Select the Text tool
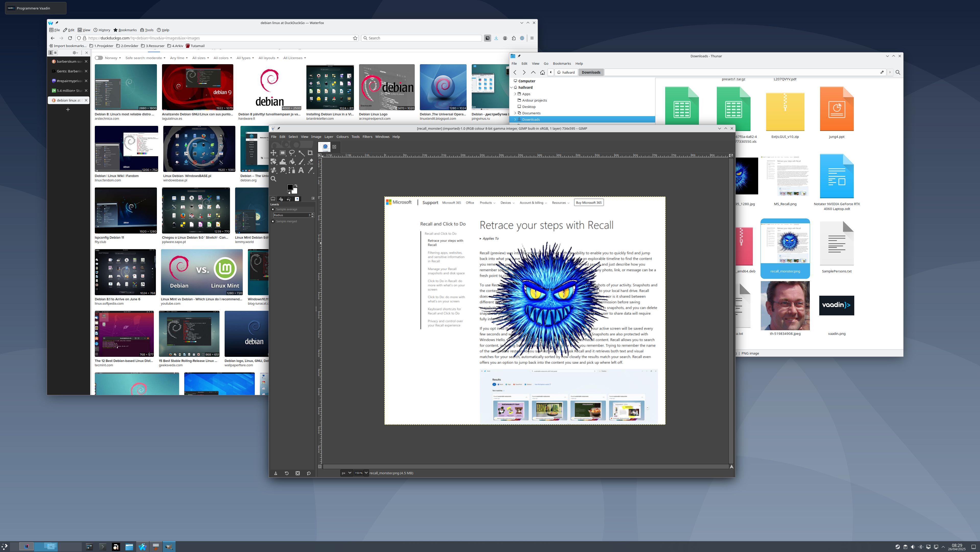The image size is (980, 552). [x=301, y=171]
